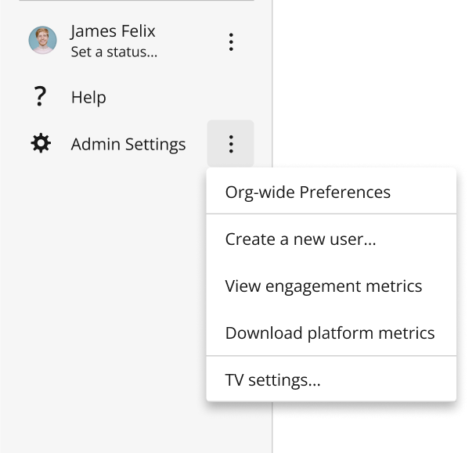This screenshot has height=453, width=476.
Task: Click James Felix's profile avatar
Action: click(x=42, y=40)
